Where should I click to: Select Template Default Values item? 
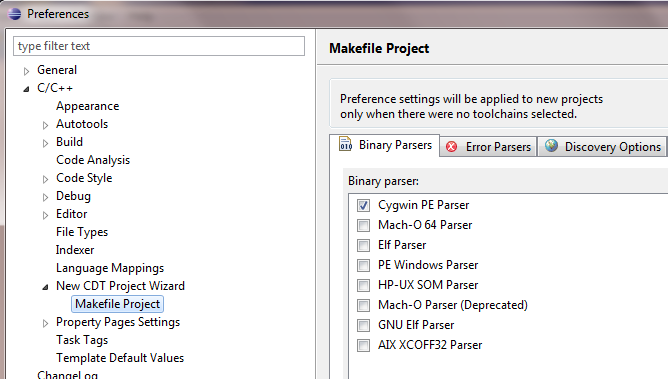[x=120, y=358]
